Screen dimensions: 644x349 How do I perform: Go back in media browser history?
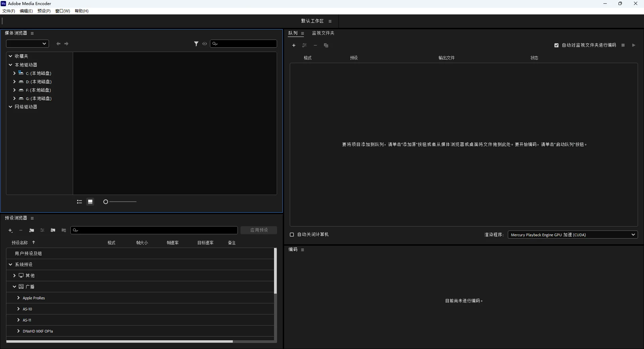58,44
